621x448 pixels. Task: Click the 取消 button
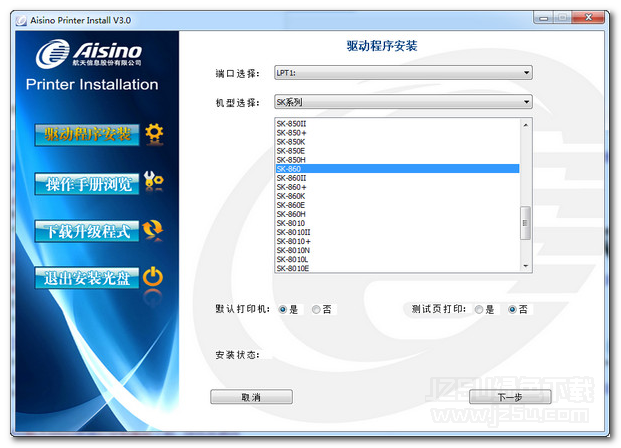(251, 397)
